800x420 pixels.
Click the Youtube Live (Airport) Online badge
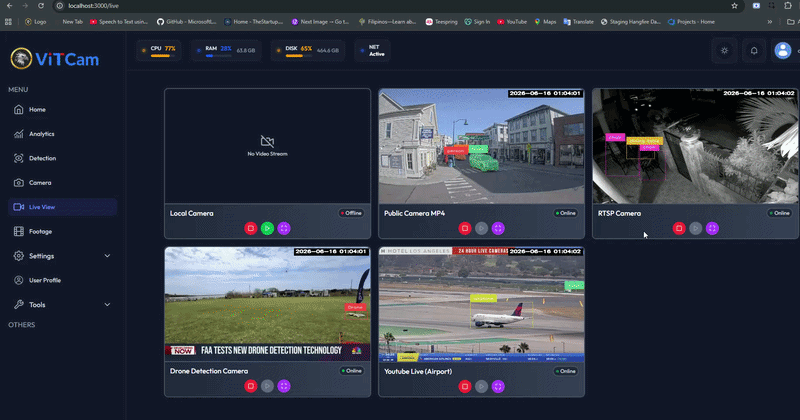click(566, 372)
